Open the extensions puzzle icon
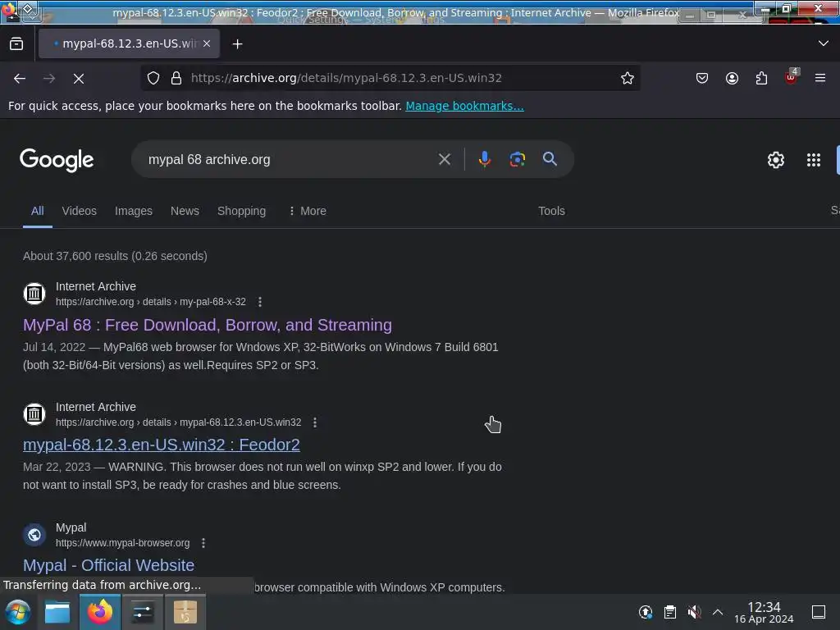Image resolution: width=840 pixels, height=630 pixels. 761,78
